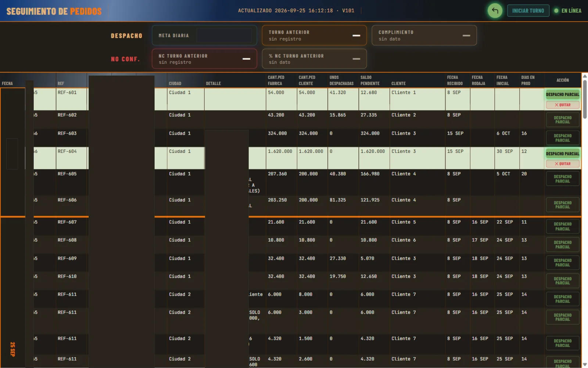Open the Cumplimiento card
588x368 pixels.
tap(424, 36)
